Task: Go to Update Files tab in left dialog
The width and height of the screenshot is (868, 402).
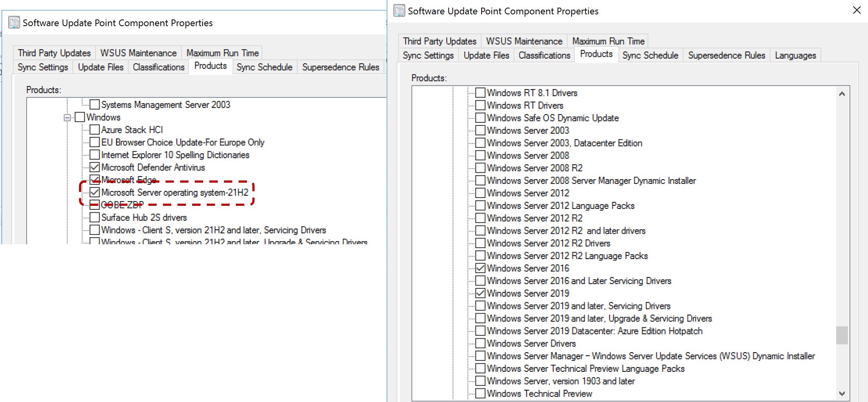Action: coord(101,67)
